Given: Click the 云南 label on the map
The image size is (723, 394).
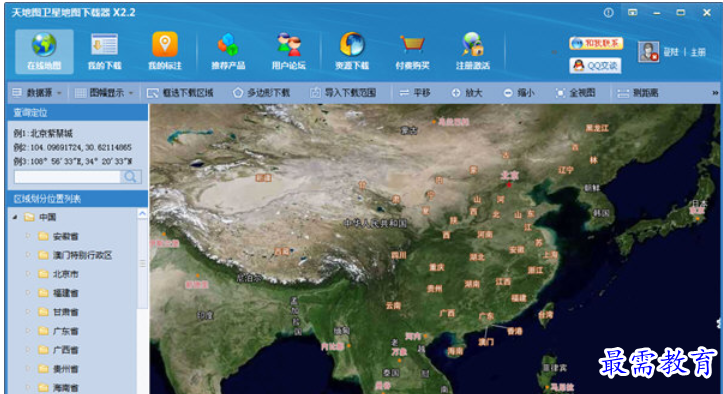Looking at the screenshot, I should coord(393,305).
